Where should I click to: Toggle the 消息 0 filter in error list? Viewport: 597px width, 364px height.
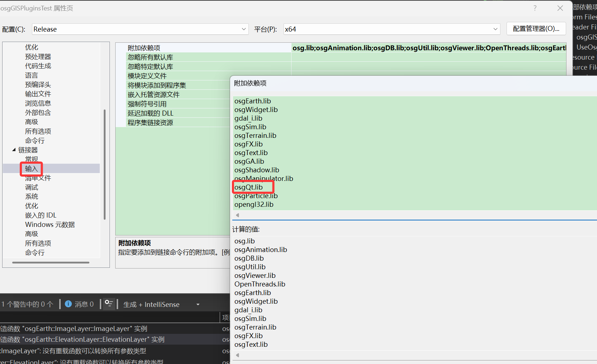[79, 304]
